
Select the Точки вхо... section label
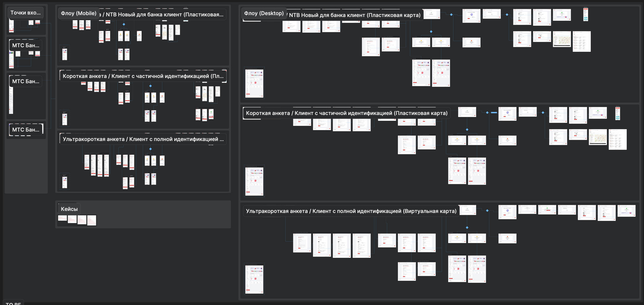25,13
